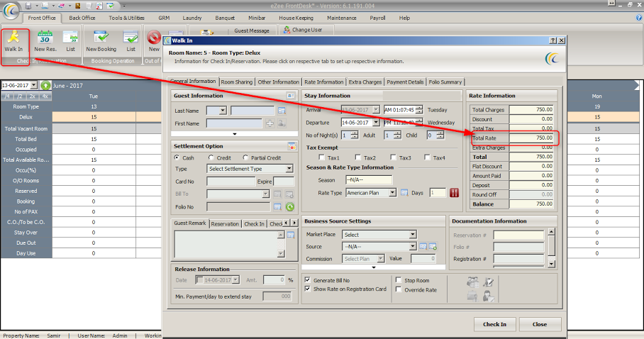Click in the Guest Remark text area
The image size is (644, 339).
[226, 244]
